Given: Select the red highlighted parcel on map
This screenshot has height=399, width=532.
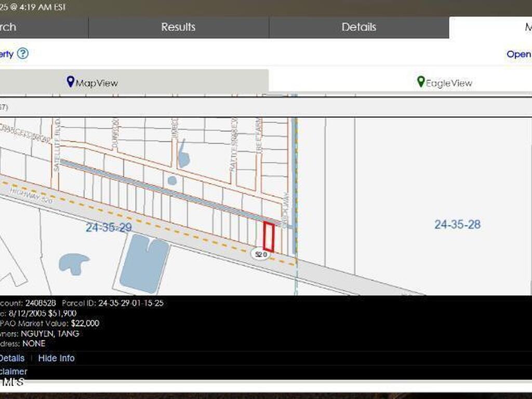Looking at the screenshot, I should [x=269, y=236].
